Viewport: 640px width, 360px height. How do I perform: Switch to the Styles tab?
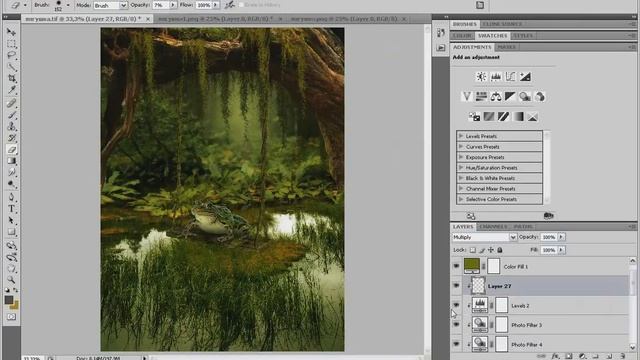(523, 36)
